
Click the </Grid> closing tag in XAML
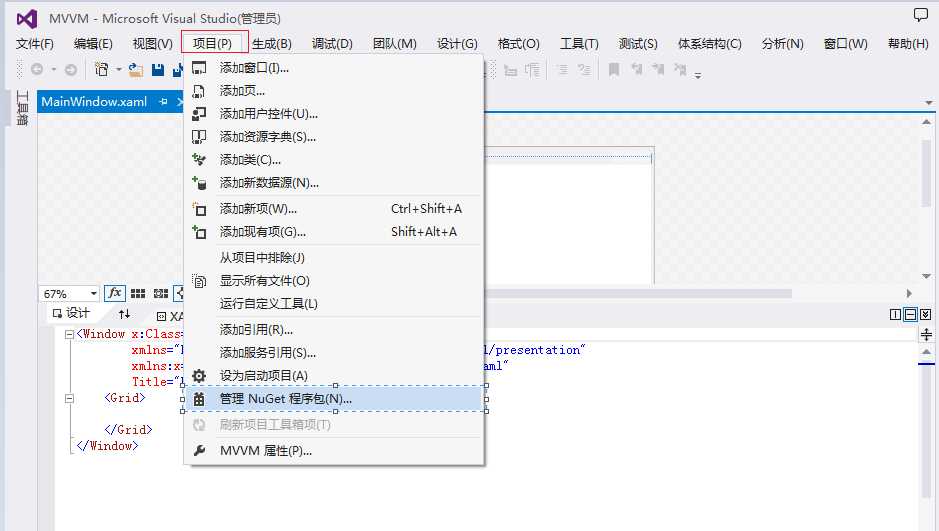pos(128,430)
